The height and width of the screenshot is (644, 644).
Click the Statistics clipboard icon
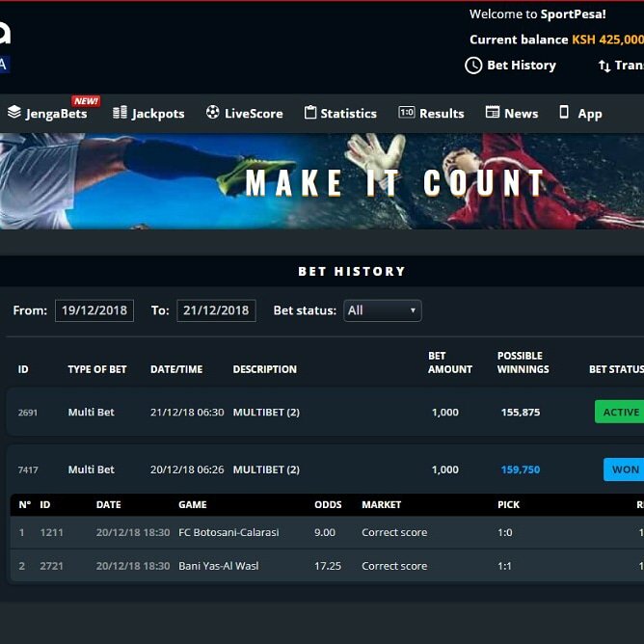(310, 112)
